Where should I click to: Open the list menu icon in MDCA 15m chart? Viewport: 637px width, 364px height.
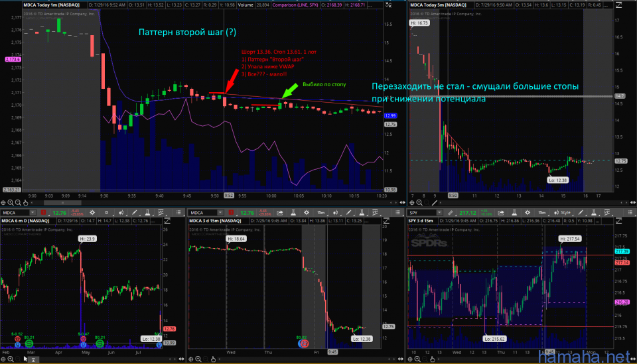tap(397, 213)
